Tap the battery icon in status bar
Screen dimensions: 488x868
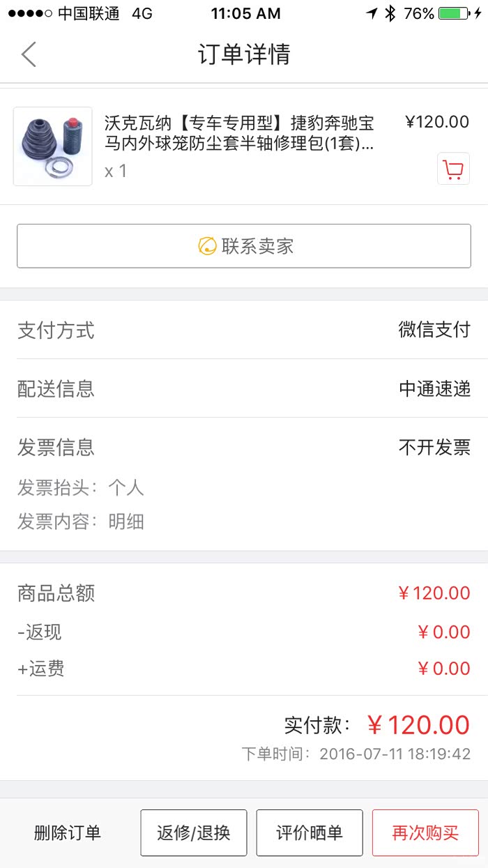453,13
